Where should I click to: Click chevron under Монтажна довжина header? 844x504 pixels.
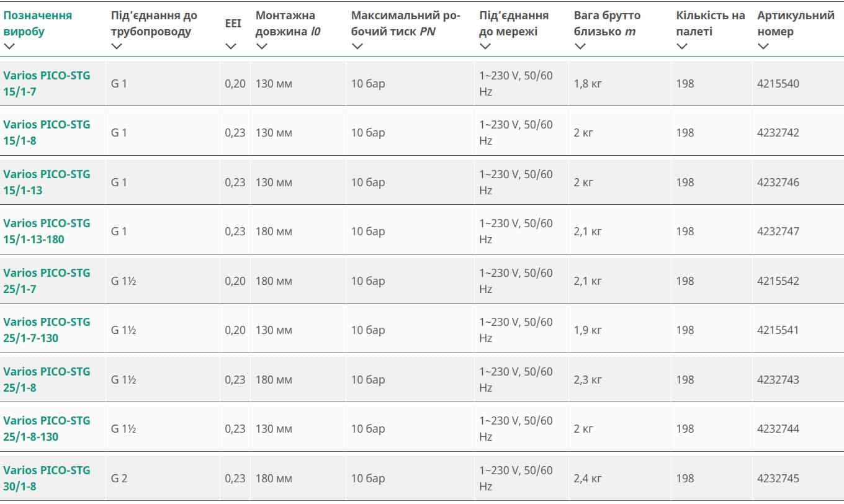[x=261, y=46]
